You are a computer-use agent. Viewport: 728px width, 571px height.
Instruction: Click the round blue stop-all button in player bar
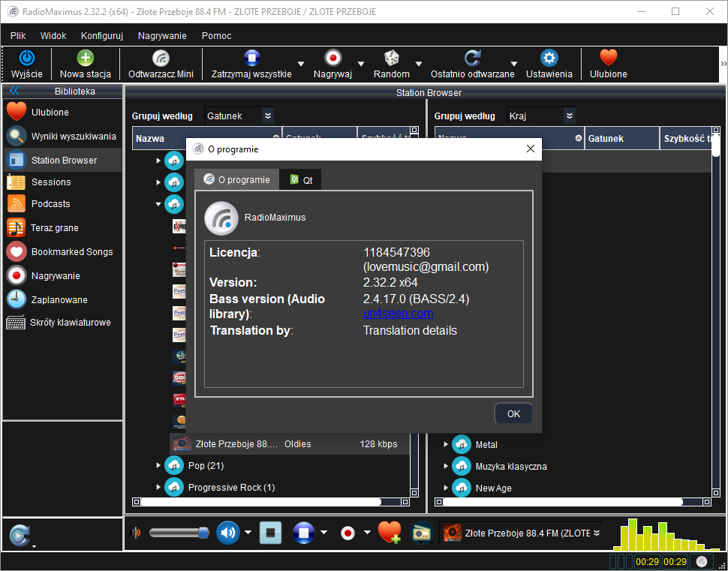(304, 533)
